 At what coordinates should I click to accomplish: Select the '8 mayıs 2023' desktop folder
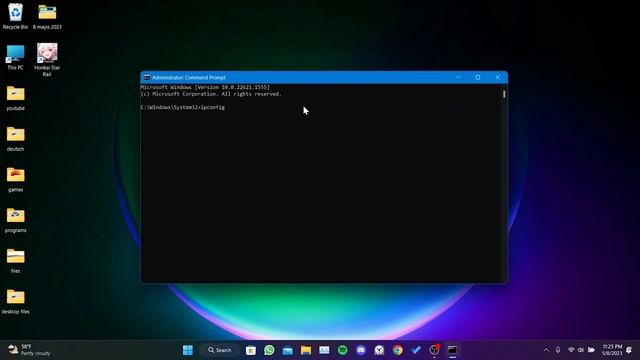click(47, 16)
